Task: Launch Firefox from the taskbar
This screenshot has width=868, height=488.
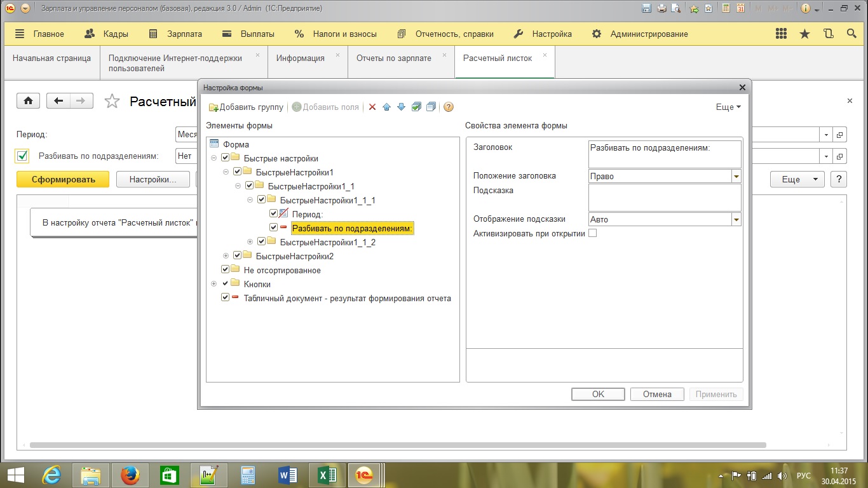Action: 130,475
